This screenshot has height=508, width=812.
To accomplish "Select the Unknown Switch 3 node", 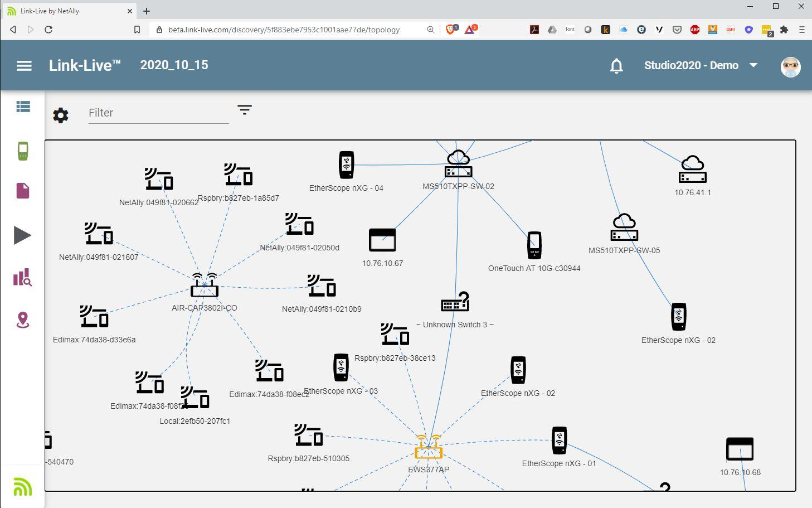I will 455,302.
